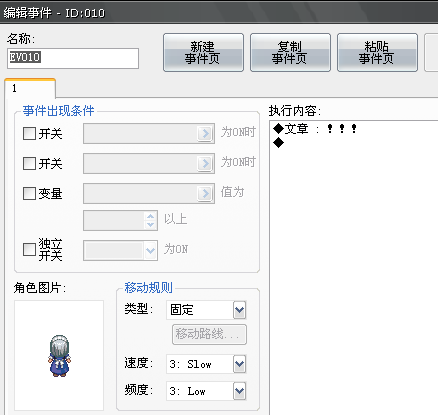Enable the first 开关 condition checkbox

click(29, 133)
